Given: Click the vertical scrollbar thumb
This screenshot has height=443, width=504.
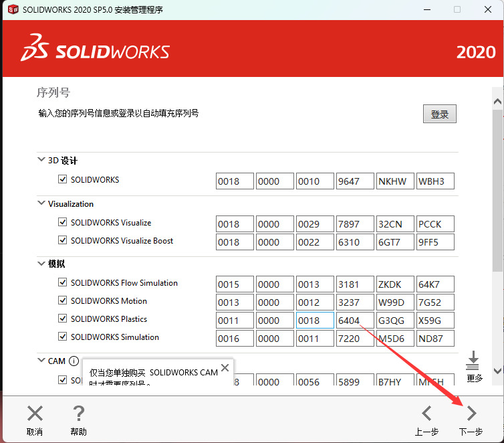Looking at the screenshot, I should (497, 191).
